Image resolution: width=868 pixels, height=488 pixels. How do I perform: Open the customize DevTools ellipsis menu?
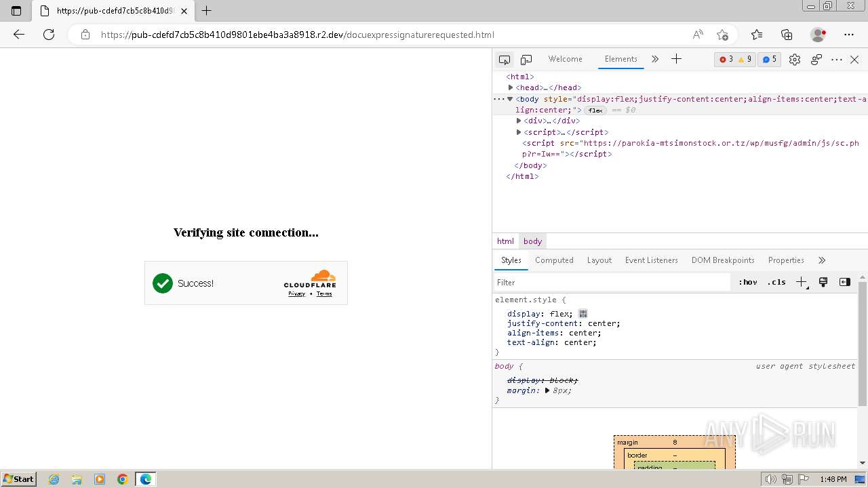tap(837, 60)
